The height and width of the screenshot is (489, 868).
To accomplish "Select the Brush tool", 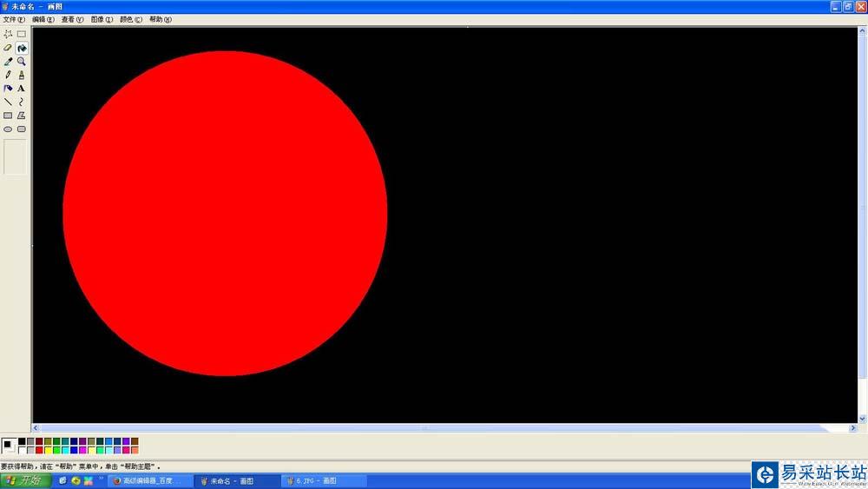I will pos(21,75).
